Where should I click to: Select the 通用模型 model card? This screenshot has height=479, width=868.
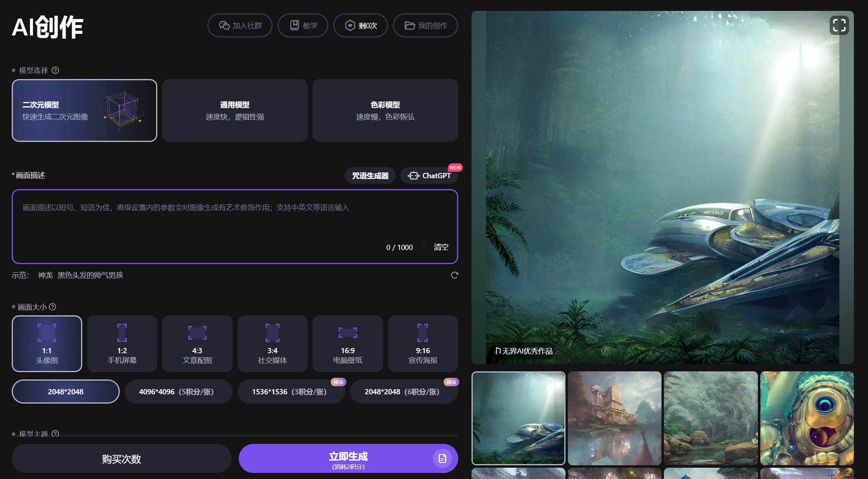235,110
